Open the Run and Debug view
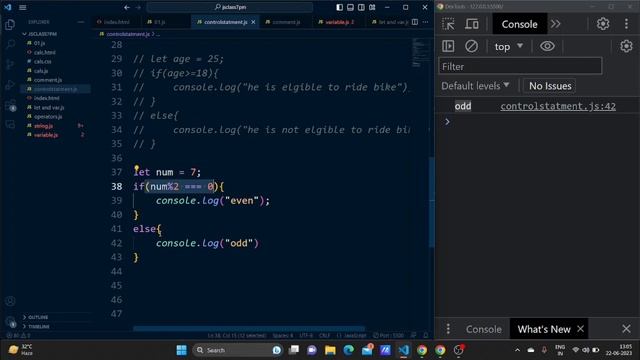The height and width of the screenshot is (360, 640). click(x=10, y=84)
